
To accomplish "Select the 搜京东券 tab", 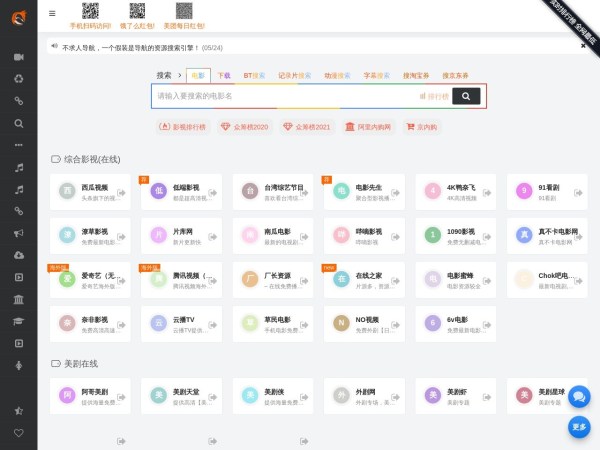I will click(x=455, y=75).
